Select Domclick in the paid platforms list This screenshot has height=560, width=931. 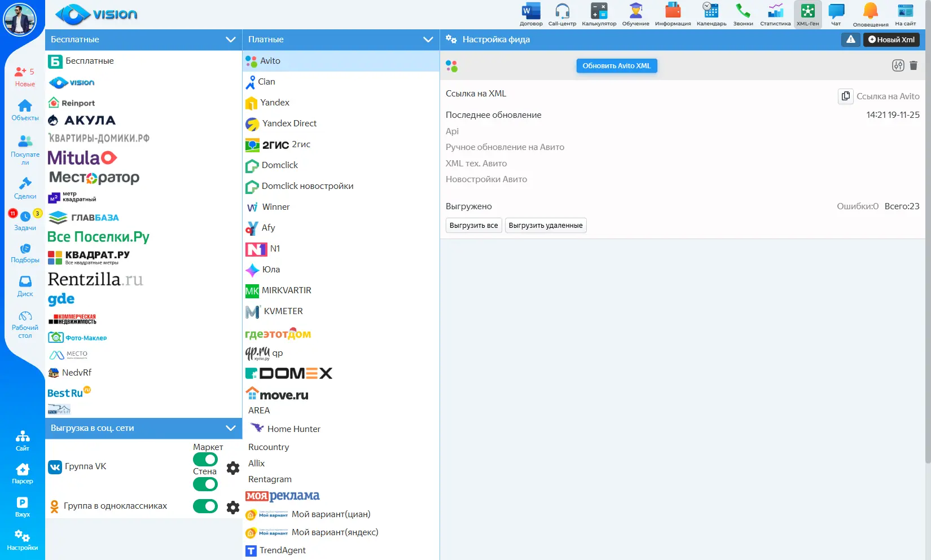pos(279,165)
